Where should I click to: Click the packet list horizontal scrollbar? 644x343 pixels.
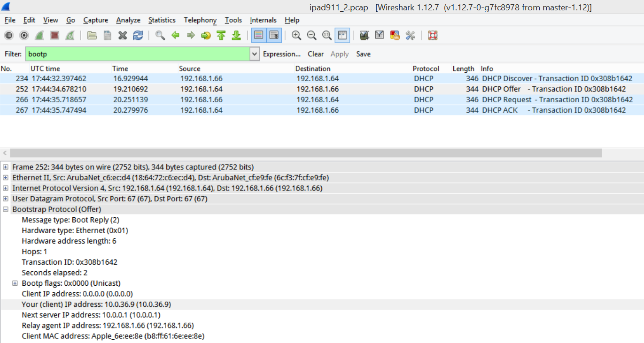[x=305, y=153]
